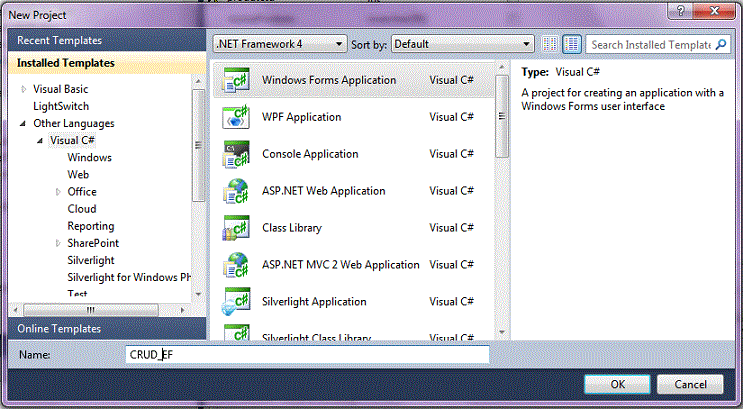743x409 pixels.
Task: Select the Cloud category
Action: [x=82, y=209]
